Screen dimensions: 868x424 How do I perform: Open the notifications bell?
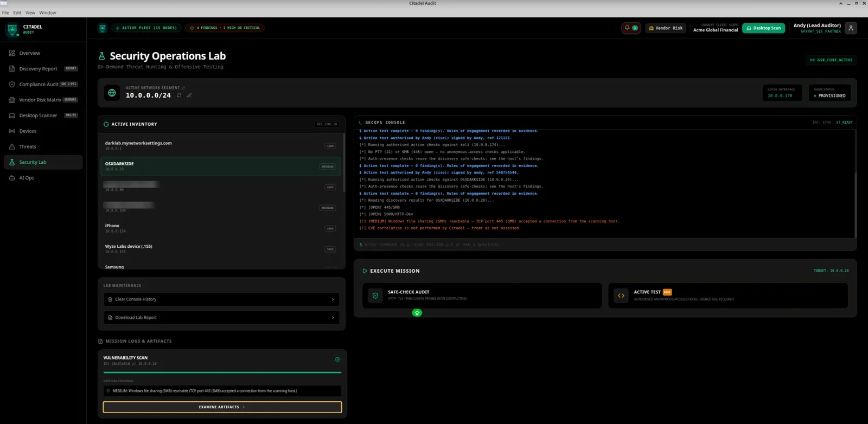[631, 28]
